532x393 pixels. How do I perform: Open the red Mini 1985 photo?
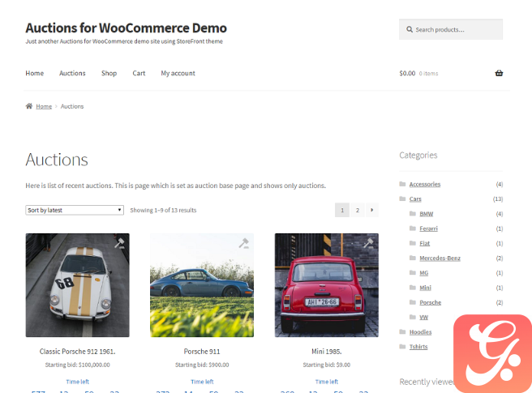pyautogui.click(x=326, y=285)
